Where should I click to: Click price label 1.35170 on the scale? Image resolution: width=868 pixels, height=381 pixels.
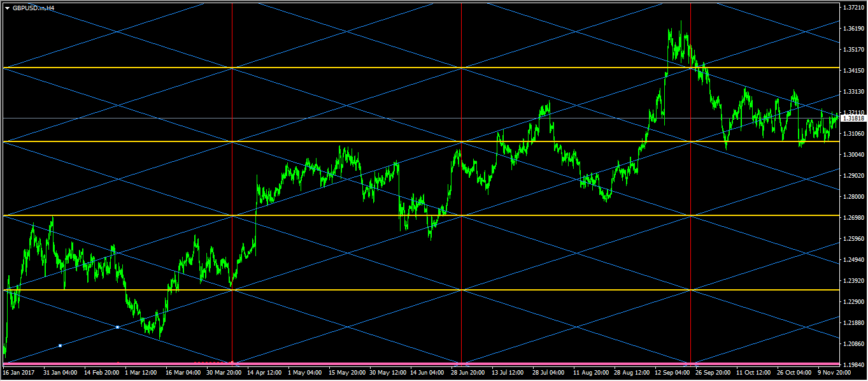[852, 49]
